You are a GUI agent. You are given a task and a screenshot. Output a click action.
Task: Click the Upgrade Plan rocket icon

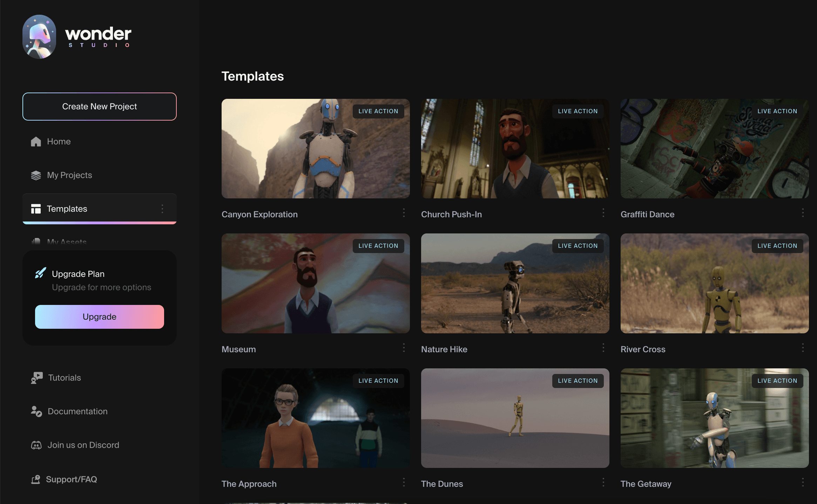click(x=41, y=273)
